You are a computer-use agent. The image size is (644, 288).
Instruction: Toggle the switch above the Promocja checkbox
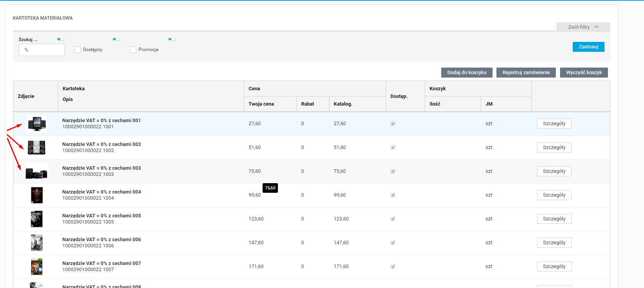(x=172, y=39)
